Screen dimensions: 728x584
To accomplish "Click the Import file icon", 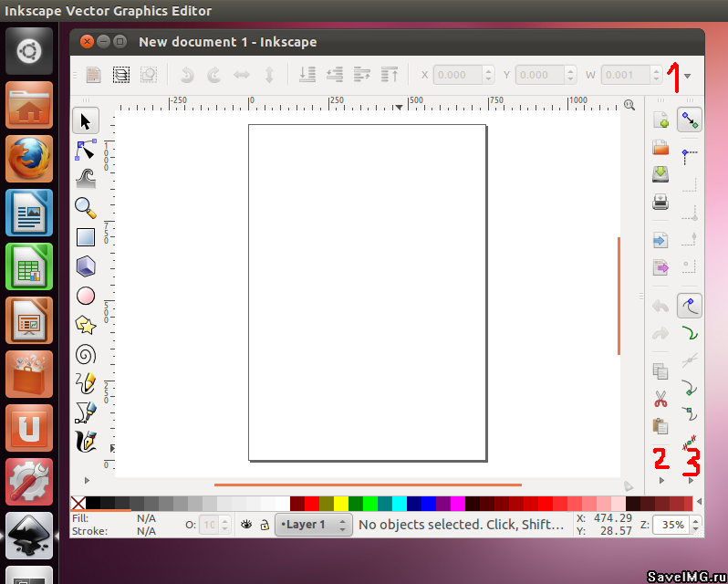I will point(660,240).
